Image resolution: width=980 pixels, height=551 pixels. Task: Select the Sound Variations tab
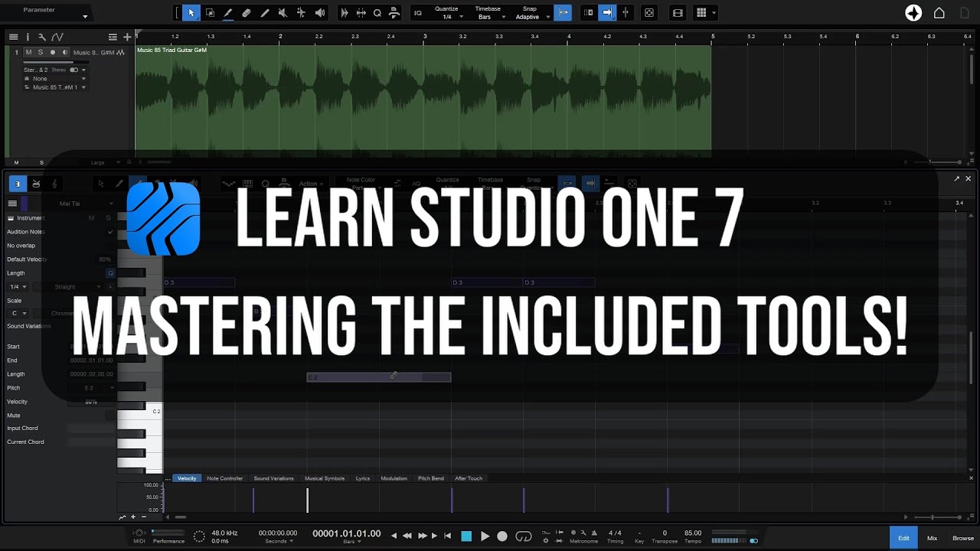tap(274, 478)
